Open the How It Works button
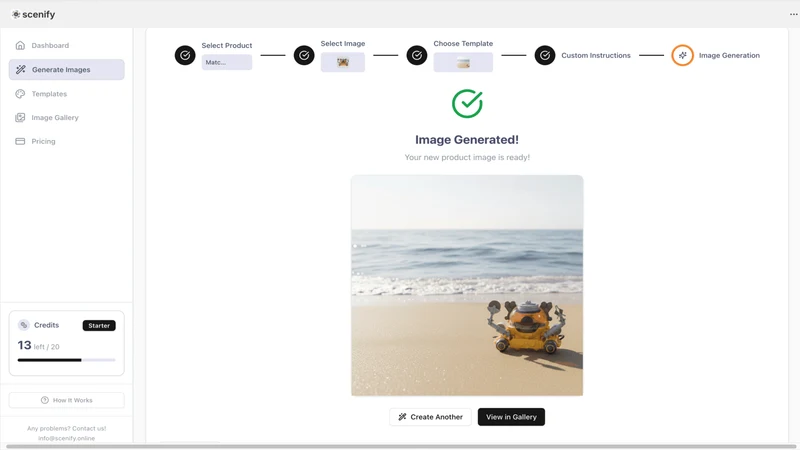 click(x=66, y=400)
